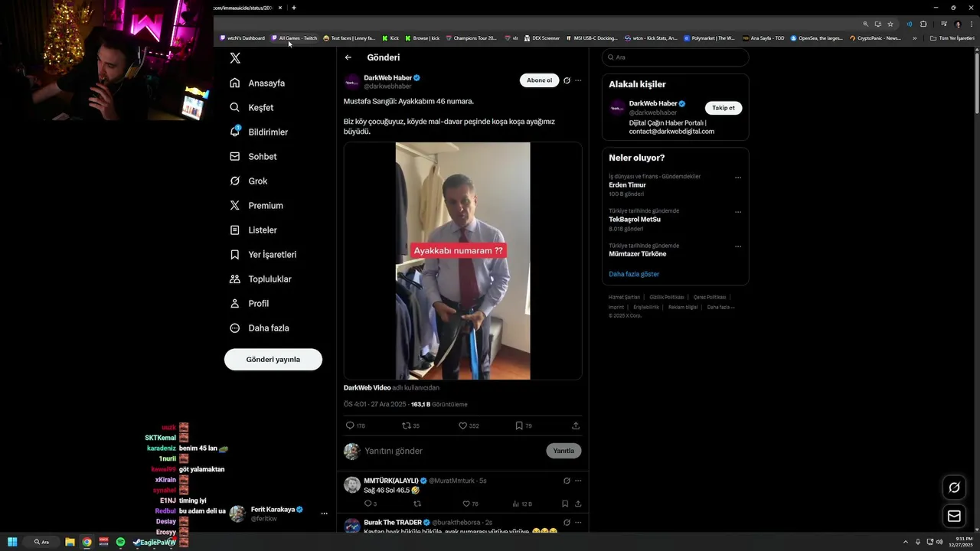This screenshot has width=980, height=551.
Task: Open Topluluklar communities
Action: click(x=260, y=279)
